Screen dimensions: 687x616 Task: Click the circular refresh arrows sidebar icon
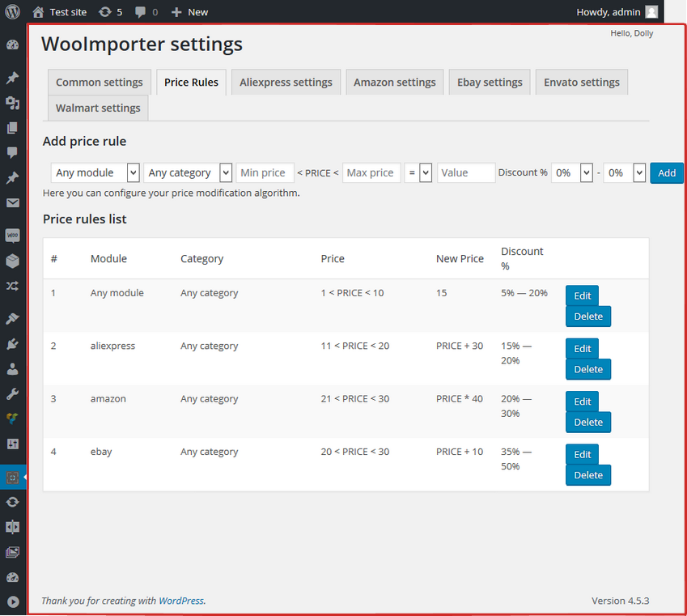tap(13, 502)
